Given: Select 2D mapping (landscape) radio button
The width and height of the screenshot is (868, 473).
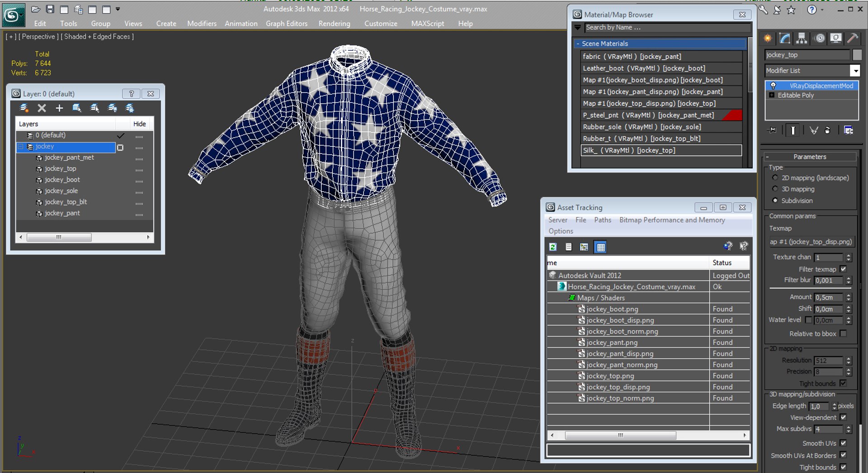Looking at the screenshot, I should [x=775, y=178].
